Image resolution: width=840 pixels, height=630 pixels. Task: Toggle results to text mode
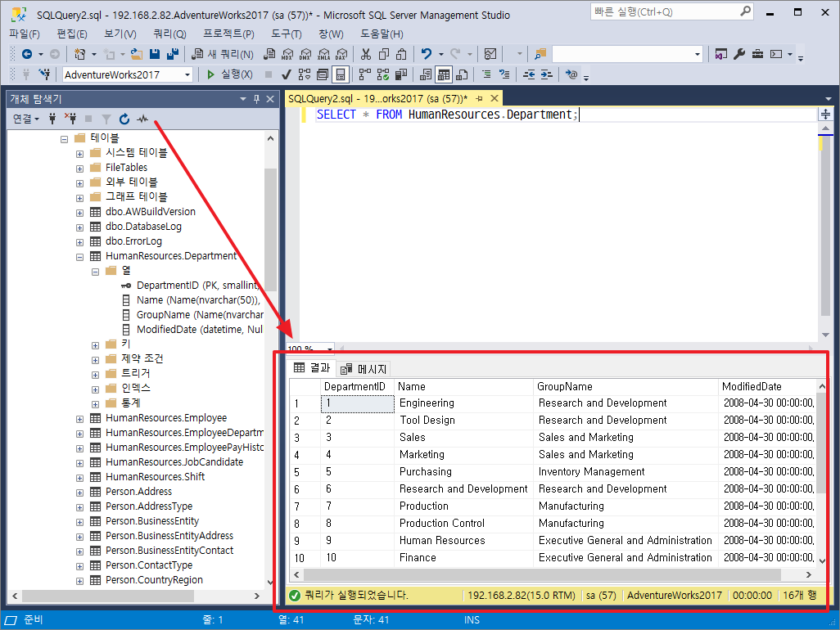[x=426, y=74]
